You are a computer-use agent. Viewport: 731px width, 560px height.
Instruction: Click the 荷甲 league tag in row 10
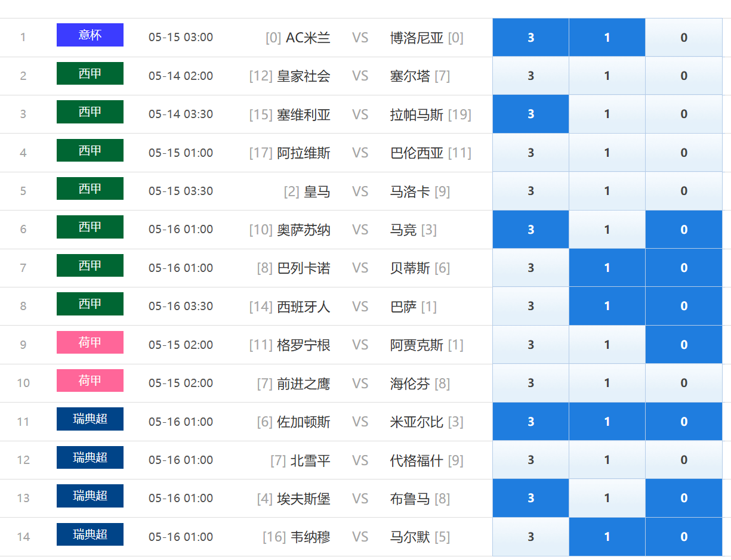(x=90, y=380)
